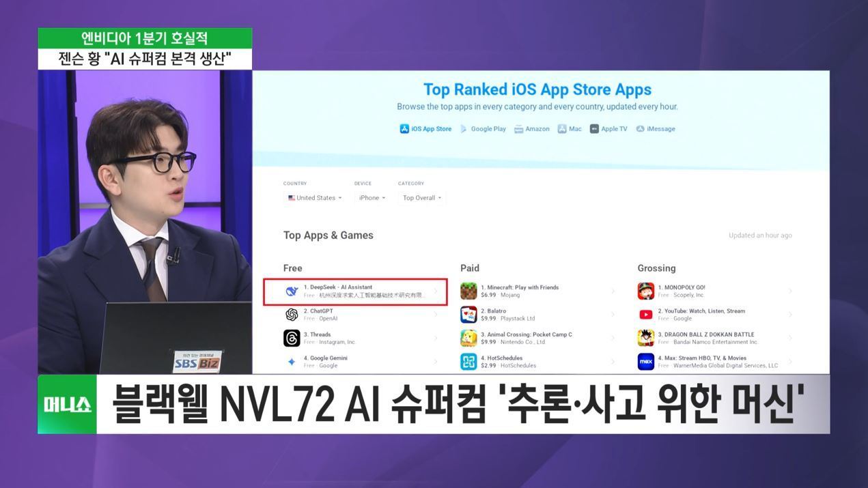
Task: Expand the Animal Crossing row chevron
Action: (x=613, y=338)
